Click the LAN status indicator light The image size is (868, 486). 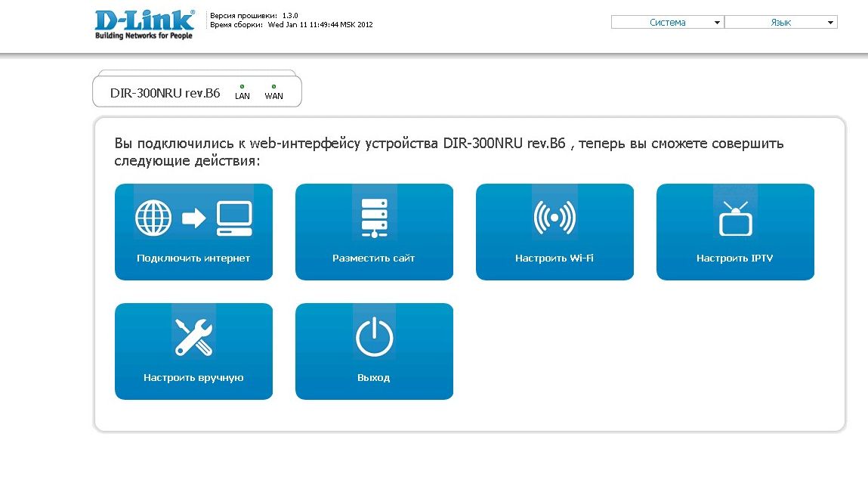pos(242,87)
